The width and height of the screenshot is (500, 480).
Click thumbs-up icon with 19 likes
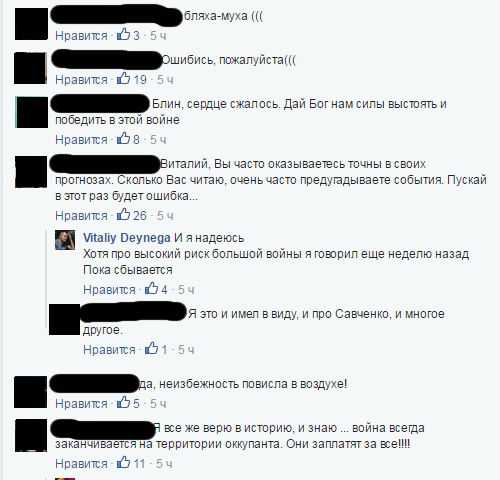click(x=123, y=78)
